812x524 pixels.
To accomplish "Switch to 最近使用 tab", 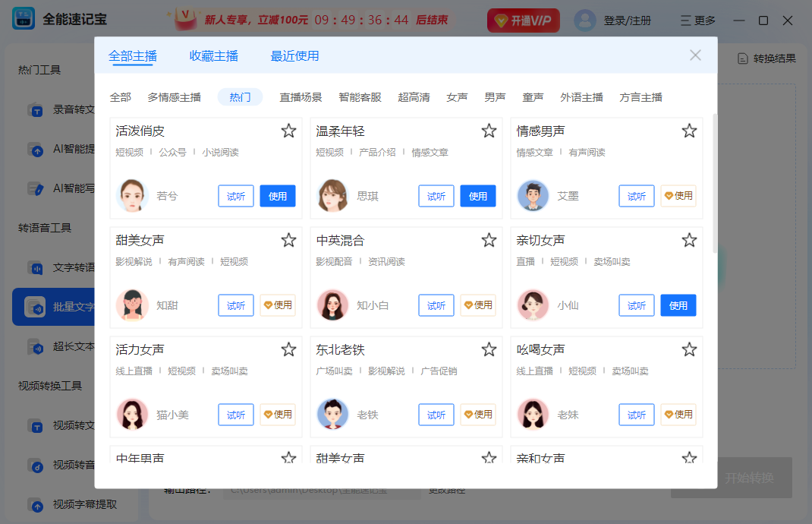I will click(x=294, y=55).
